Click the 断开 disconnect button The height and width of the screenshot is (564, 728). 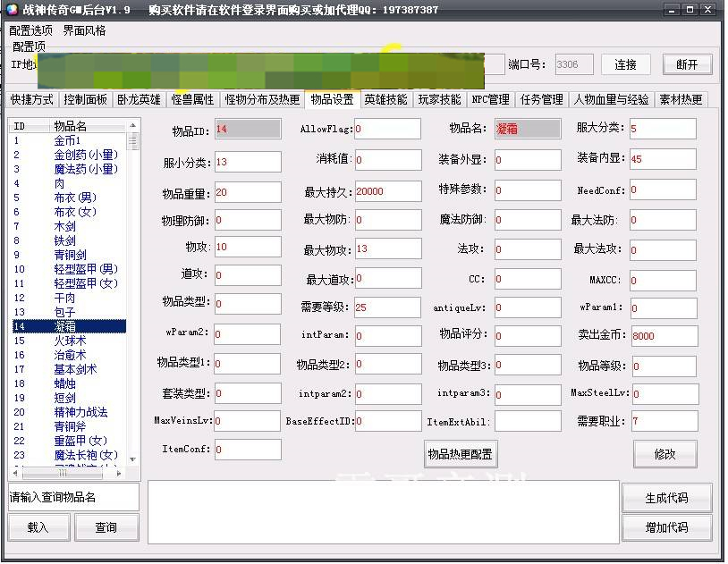tap(687, 63)
